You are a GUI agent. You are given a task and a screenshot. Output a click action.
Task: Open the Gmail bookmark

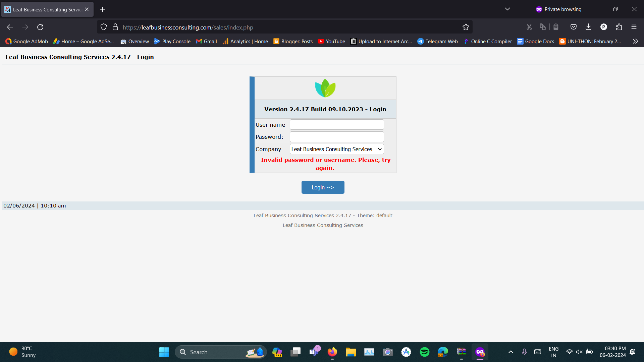(x=207, y=42)
